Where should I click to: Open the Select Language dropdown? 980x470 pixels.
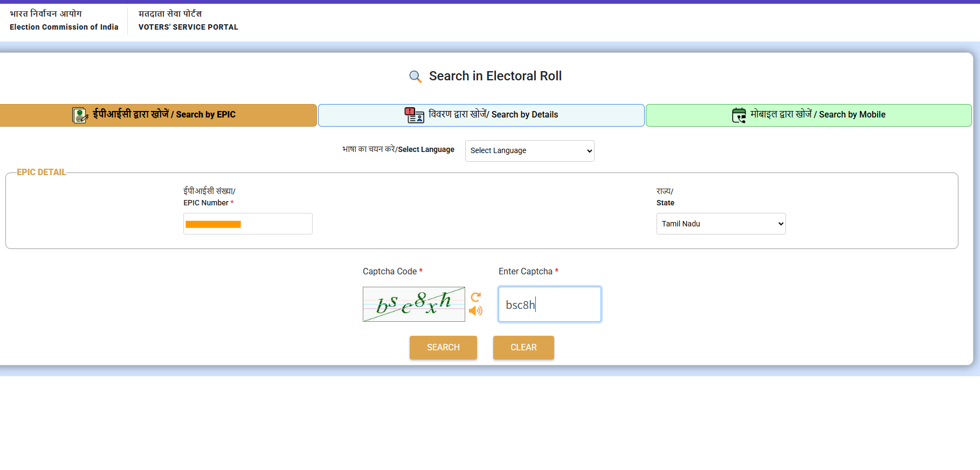pyautogui.click(x=529, y=151)
